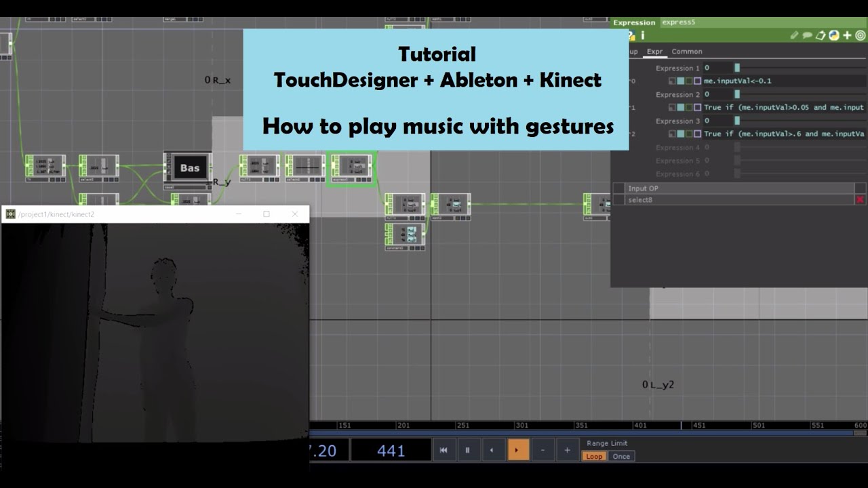Click the plus icon in the parameter header

coord(847,35)
